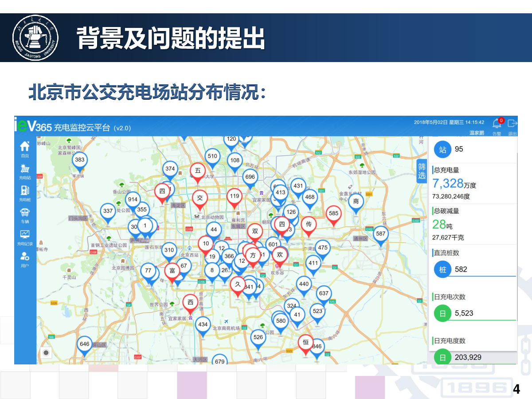Select station marker 646 on the map
532x399 pixels.
pyautogui.click(x=84, y=347)
